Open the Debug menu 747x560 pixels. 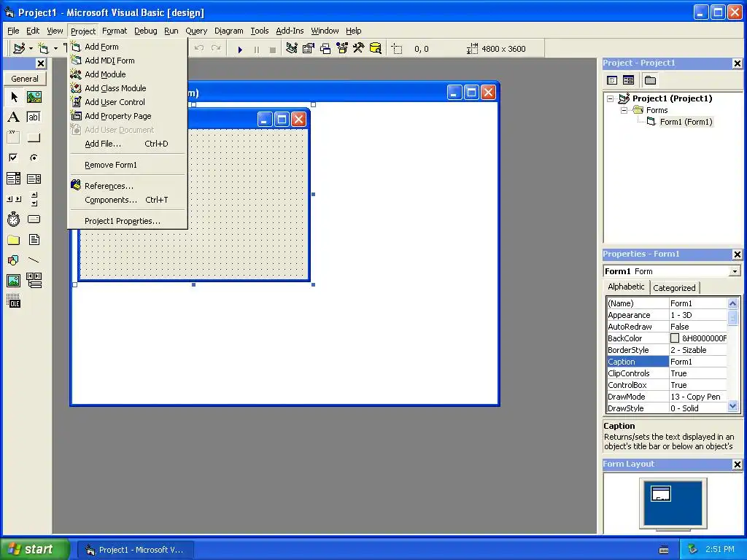(146, 31)
